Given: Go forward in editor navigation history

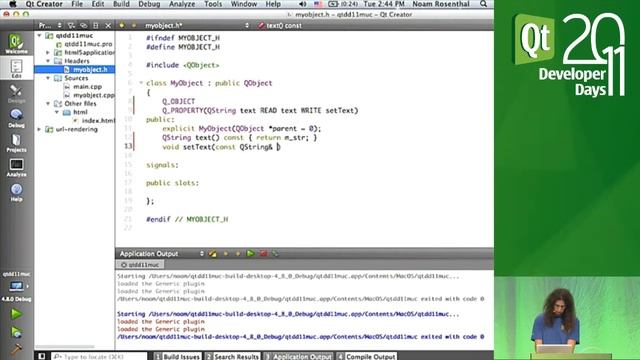Looking at the screenshot, I should tap(133, 25).
